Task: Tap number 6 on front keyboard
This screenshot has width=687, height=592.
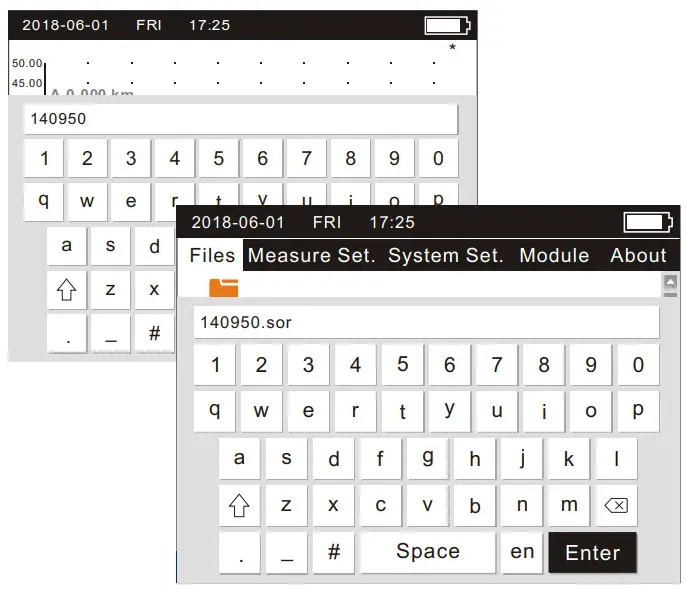Action: pos(450,365)
